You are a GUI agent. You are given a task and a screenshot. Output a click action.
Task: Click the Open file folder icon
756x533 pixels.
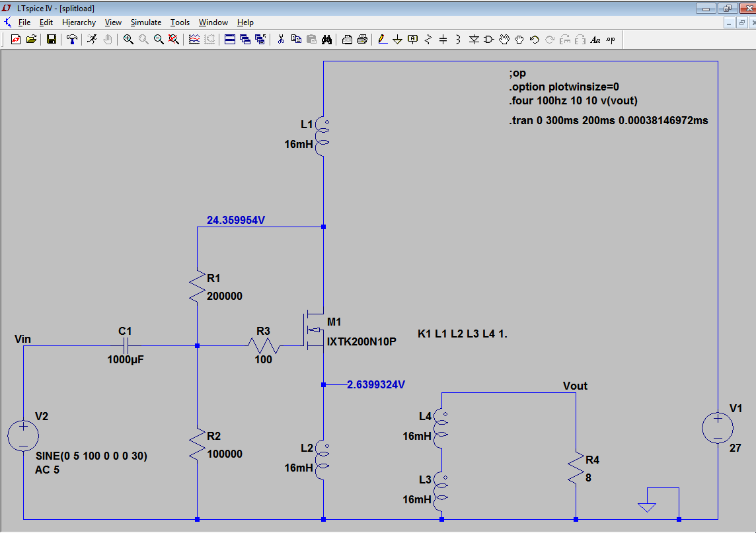[x=31, y=40]
